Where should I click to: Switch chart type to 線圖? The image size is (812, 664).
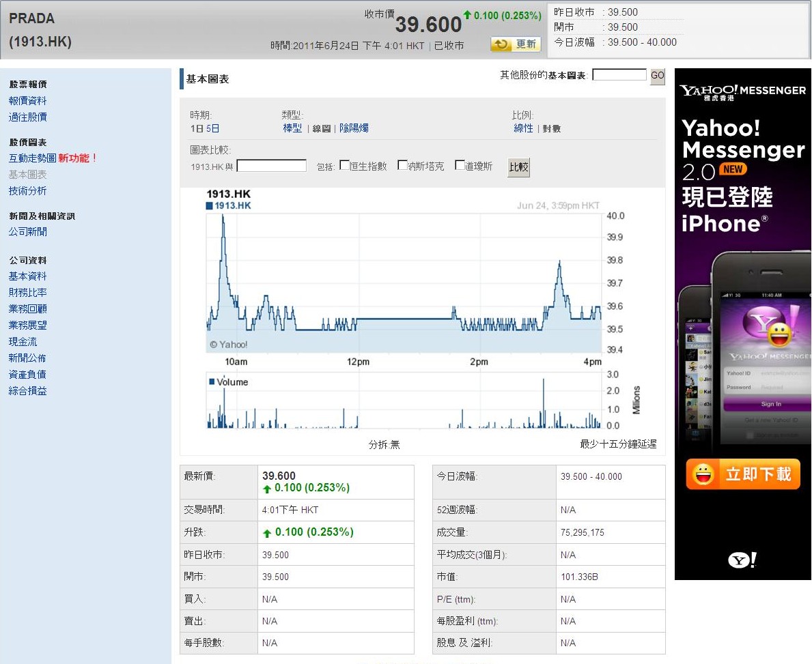click(x=322, y=128)
